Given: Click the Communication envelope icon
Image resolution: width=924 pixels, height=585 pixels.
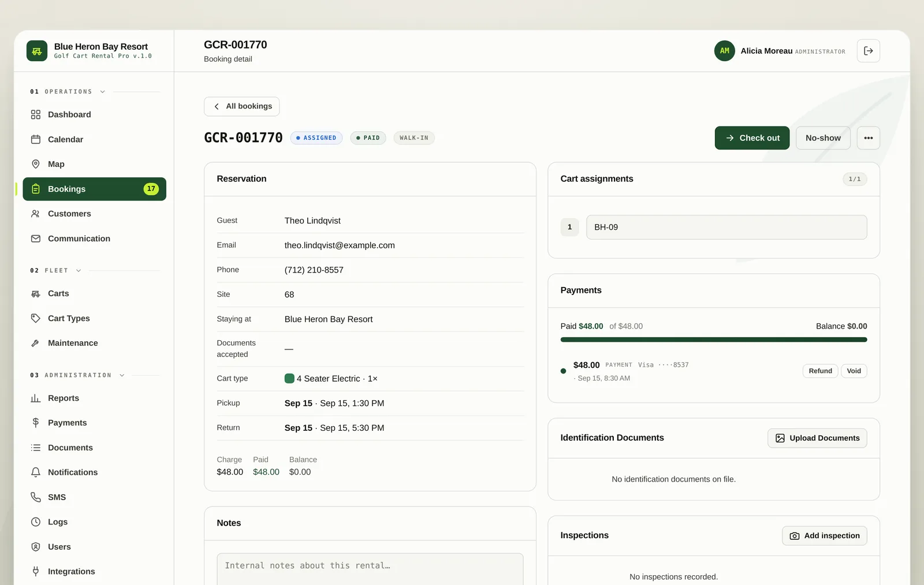Looking at the screenshot, I should pos(36,239).
